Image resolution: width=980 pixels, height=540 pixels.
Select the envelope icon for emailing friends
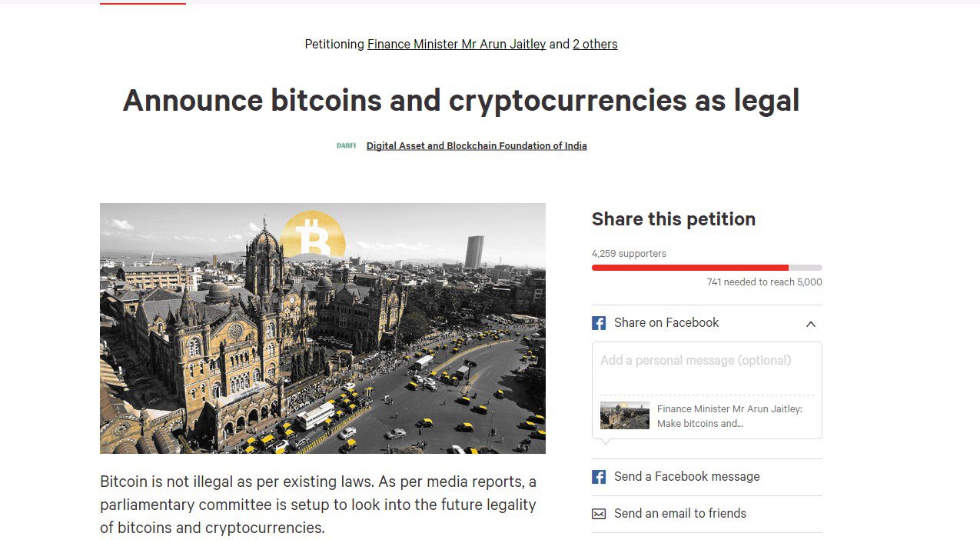click(x=598, y=513)
